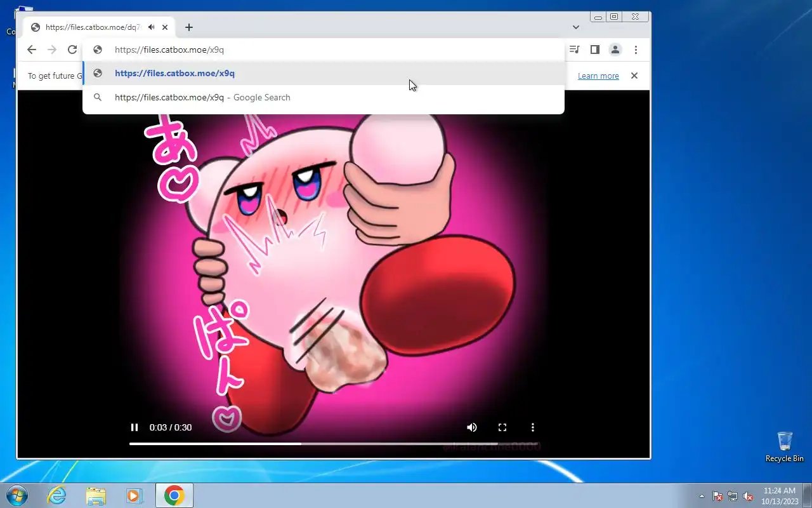812x508 pixels.
Task: Minimize the Chrome window
Action: [x=598, y=17]
